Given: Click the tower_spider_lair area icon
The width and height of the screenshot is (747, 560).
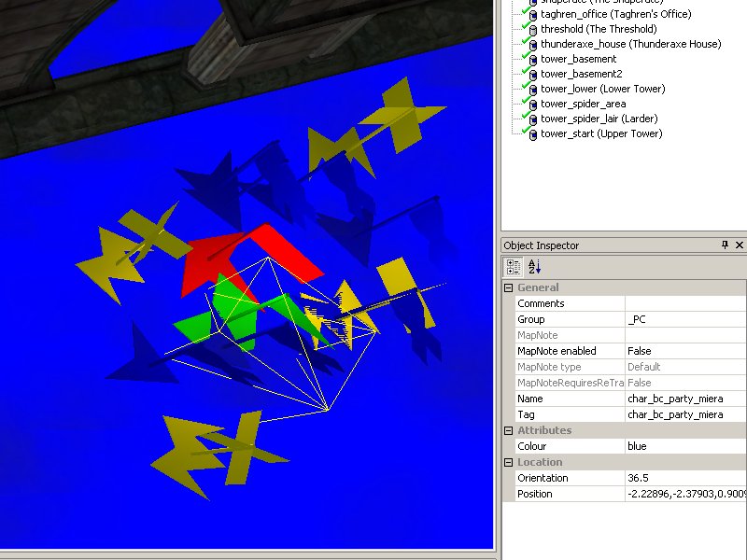Looking at the screenshot, I should (532, 119).
